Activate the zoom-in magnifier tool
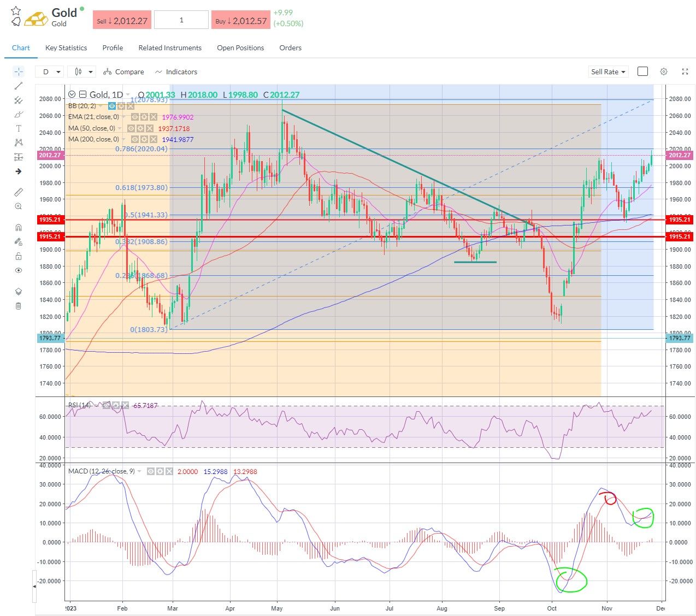696x616 pixels. click(x=19, y=206)
